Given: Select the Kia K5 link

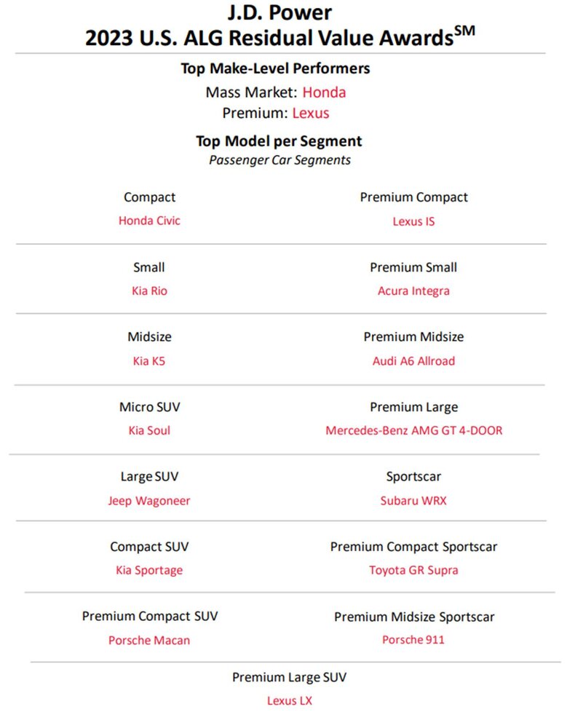Looking at the screenshot, I should (x=149, y=360).
